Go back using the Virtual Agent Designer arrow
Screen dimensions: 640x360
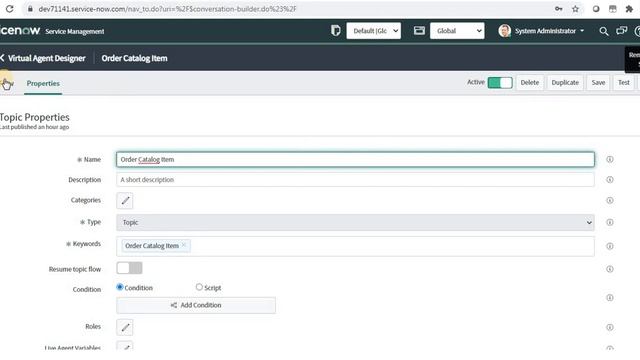tap(2, 58)
